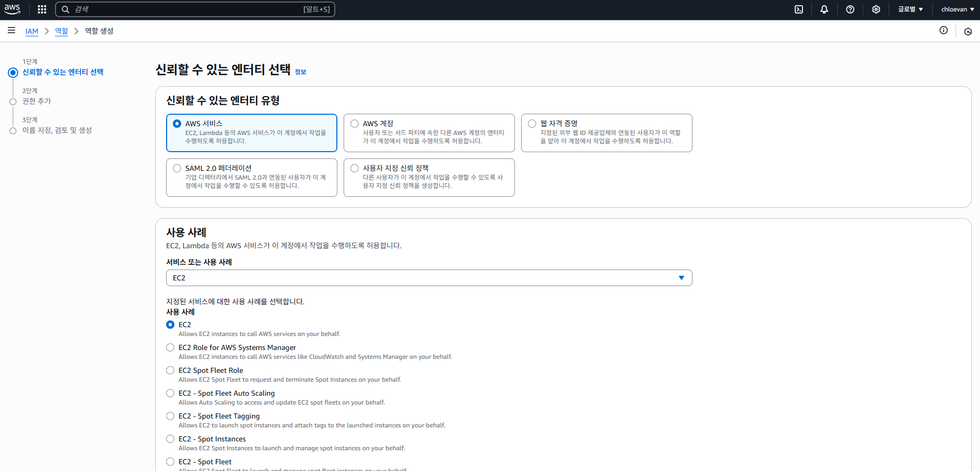Screen dimensions: 980x471
Task: Choose EC2 - Spot Fleet use case
Action: tap(170, 462)
